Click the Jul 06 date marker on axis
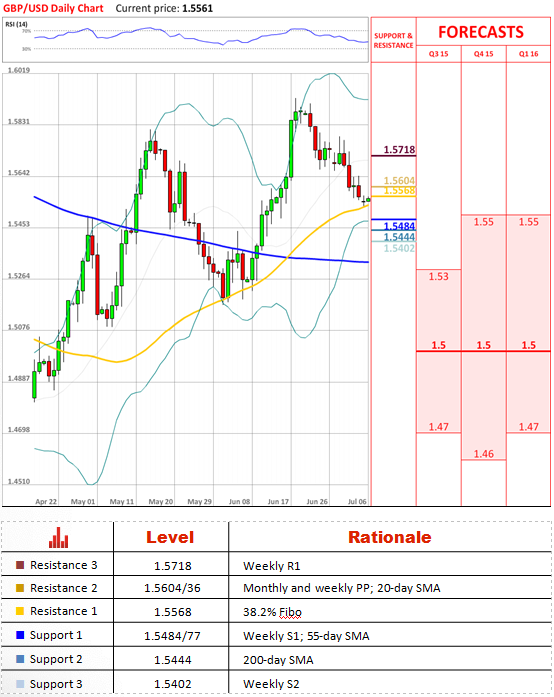Image resolution: width=554 pixels, height=697 pixels. [x=357, y=501]
